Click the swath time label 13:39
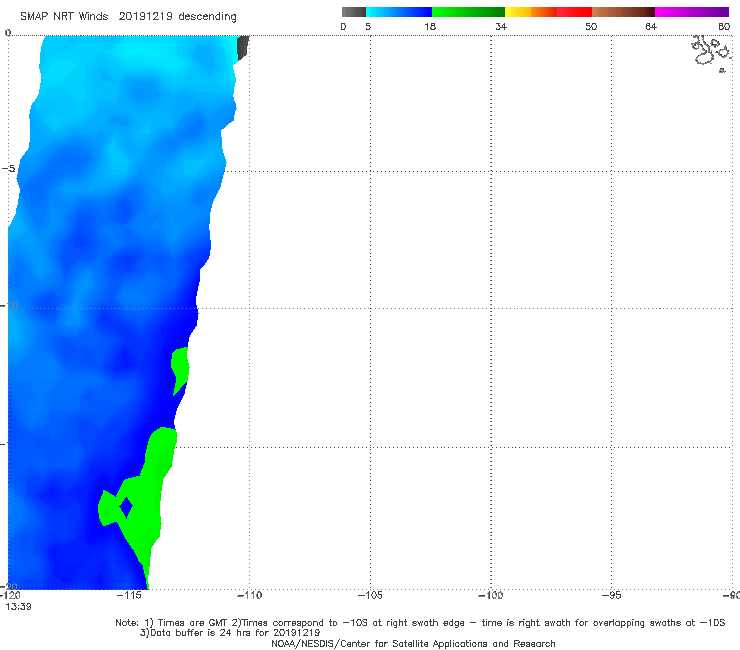 [18, 607]
